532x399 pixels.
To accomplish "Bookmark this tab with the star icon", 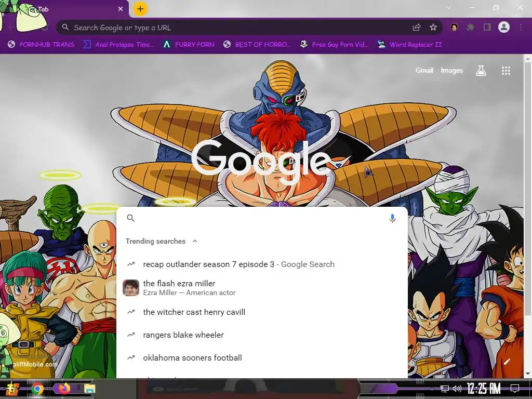I will pos(433,28).
